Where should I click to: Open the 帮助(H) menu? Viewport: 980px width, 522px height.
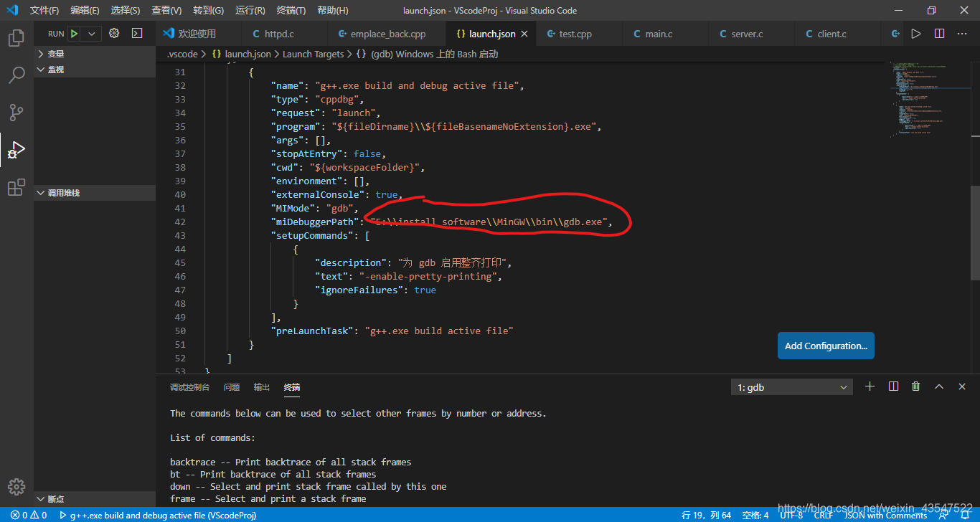pyautogui.click(x=332, y=11)
